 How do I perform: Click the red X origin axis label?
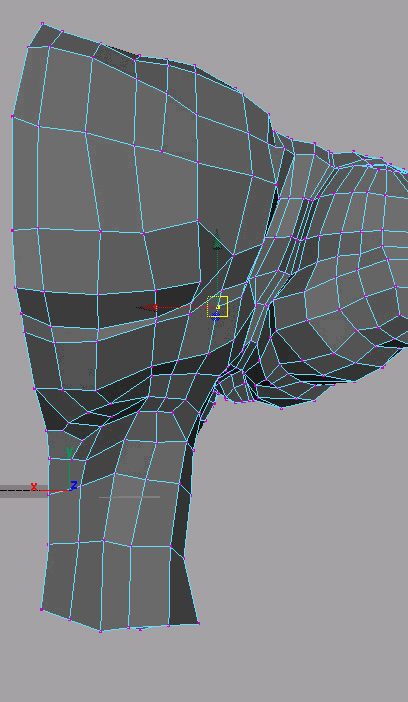pyautogui.click(x=34, y=487)
